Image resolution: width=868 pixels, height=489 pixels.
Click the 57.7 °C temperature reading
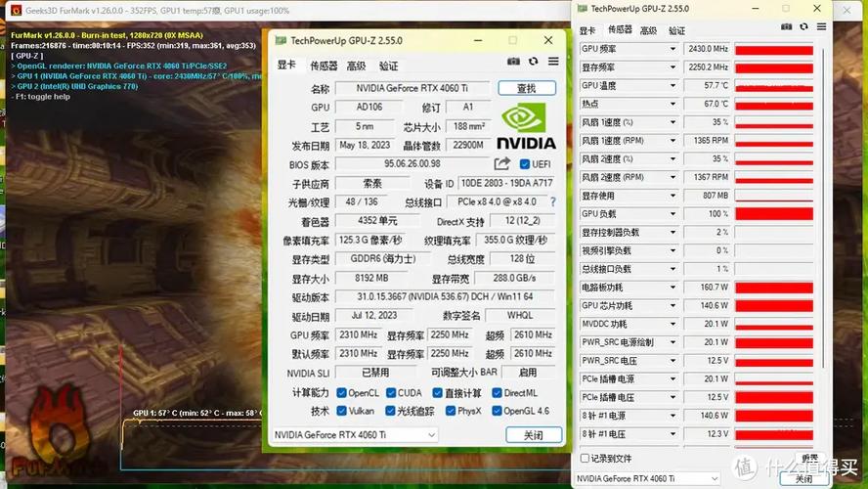pos(708,85)
